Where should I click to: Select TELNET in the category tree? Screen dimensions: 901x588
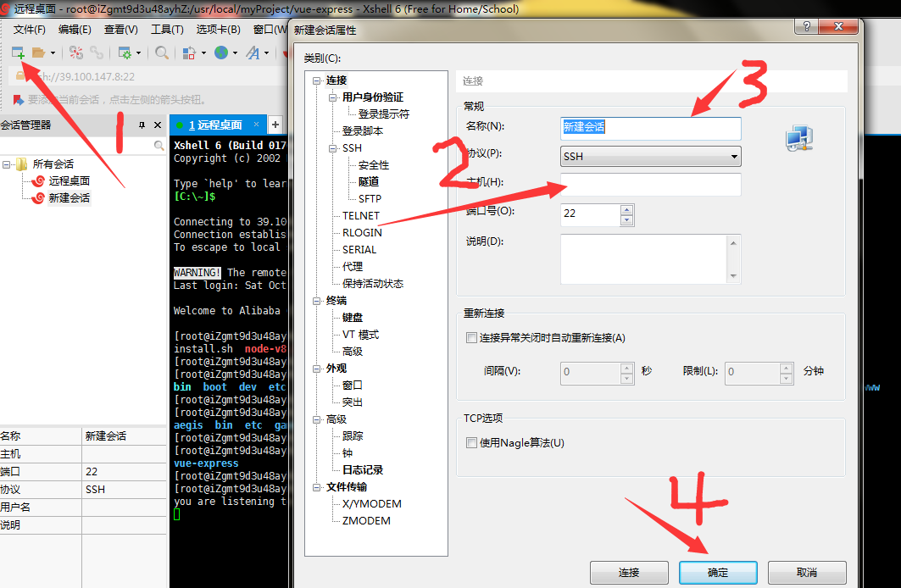(361, 216)
